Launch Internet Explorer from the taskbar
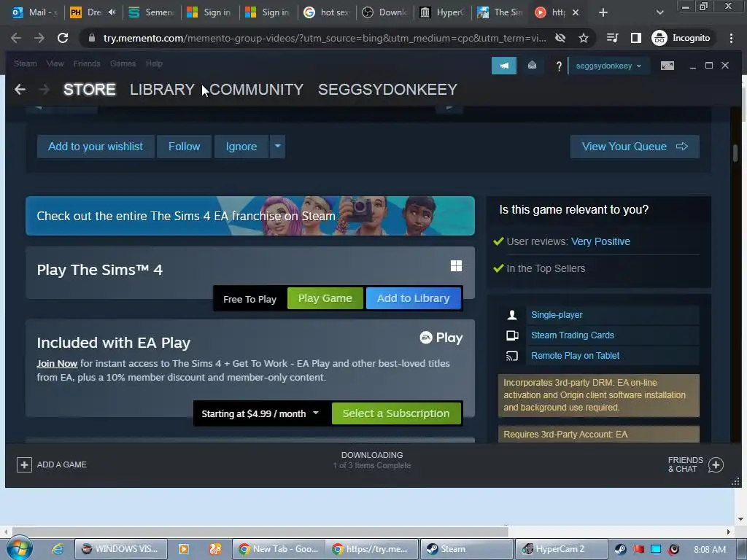The width and height of the screenshot is (747, 560). pos(58,549)
